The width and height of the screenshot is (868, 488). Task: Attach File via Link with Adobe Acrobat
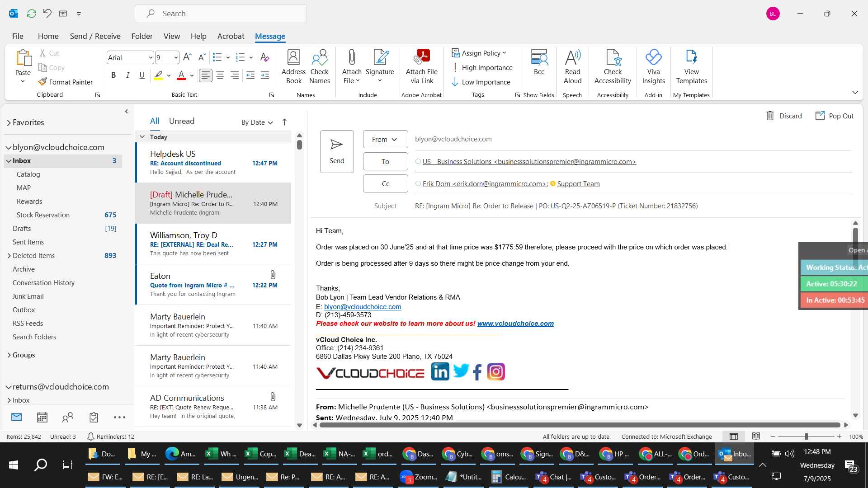421,67
